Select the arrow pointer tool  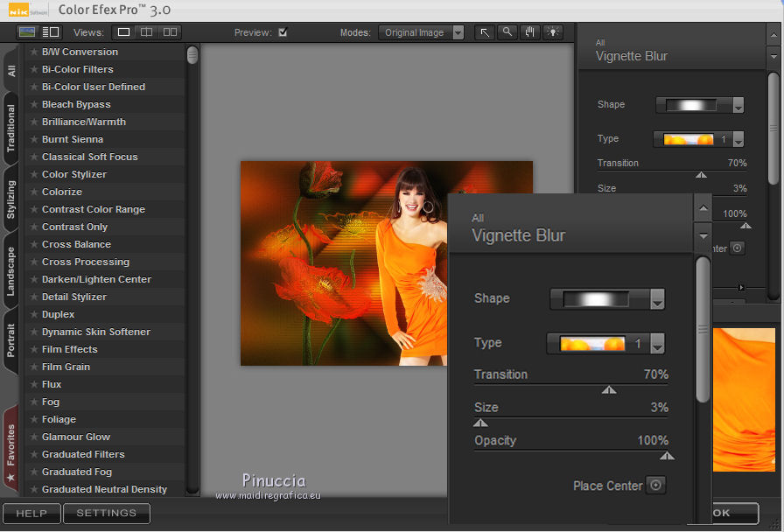[x=485, y=32]
